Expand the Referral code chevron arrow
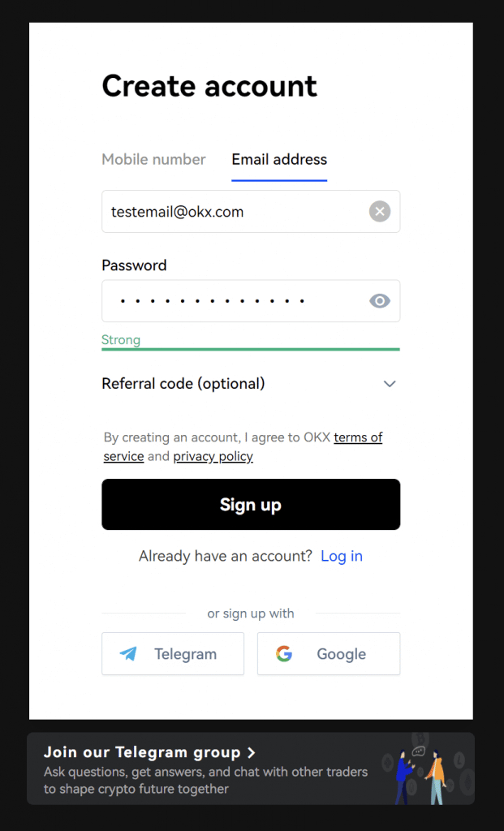 pos(390,384)
